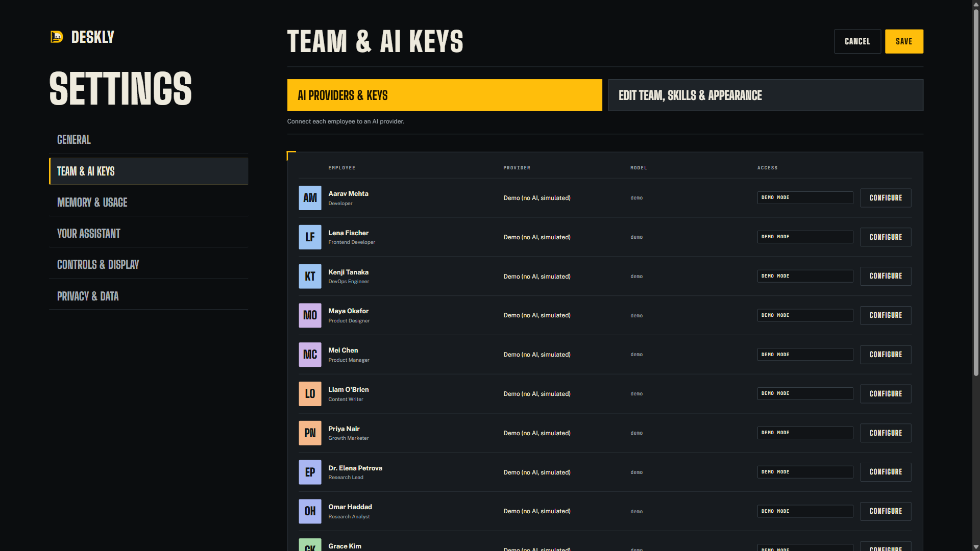Image resolution: width=980 pixels, height=551 pixels.
Task: Click Kenji Tanaka's Demo Mode access field
Action: click(805, 276)
